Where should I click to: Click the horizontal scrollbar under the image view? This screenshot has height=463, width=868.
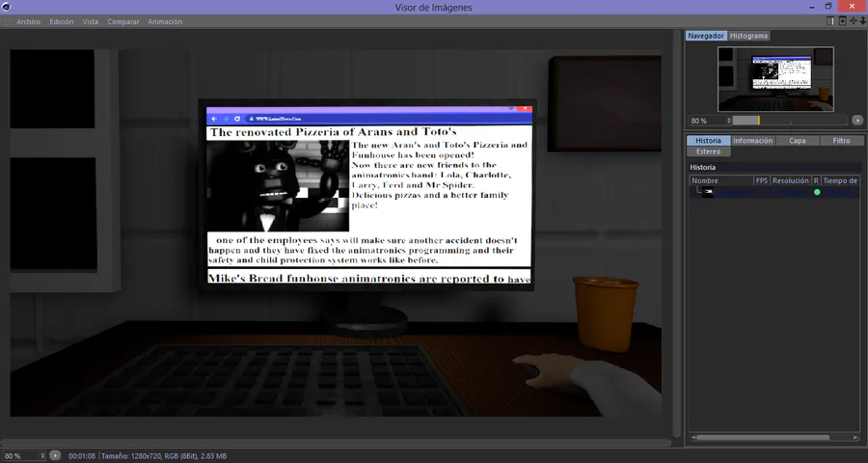[x=336, y=443]
